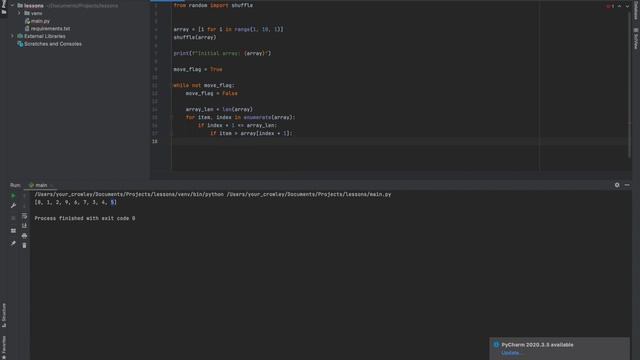Open requirements.txt in project tree
Screen dimensions: 640x360
pyautogui.click(x=50, y=29)
